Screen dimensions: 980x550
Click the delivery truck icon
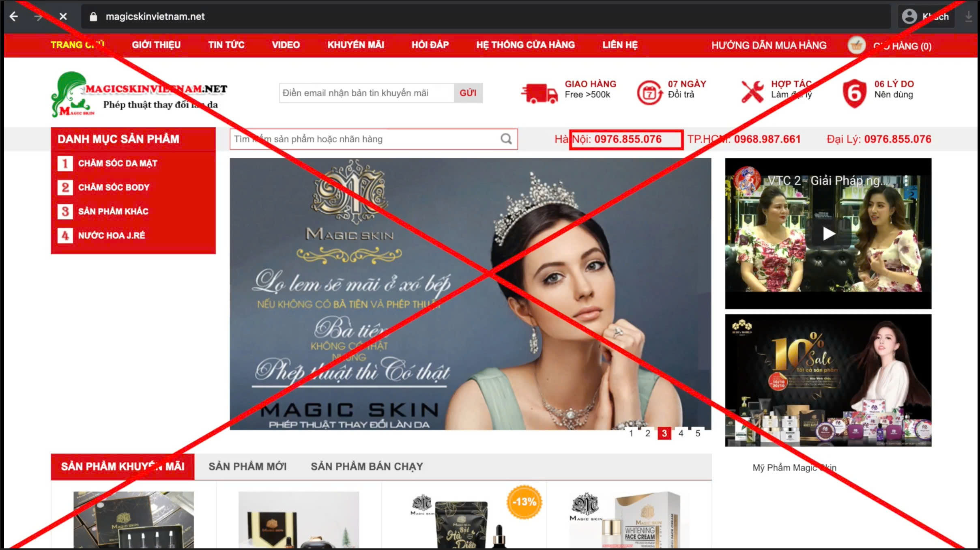[x=539, y=93]
